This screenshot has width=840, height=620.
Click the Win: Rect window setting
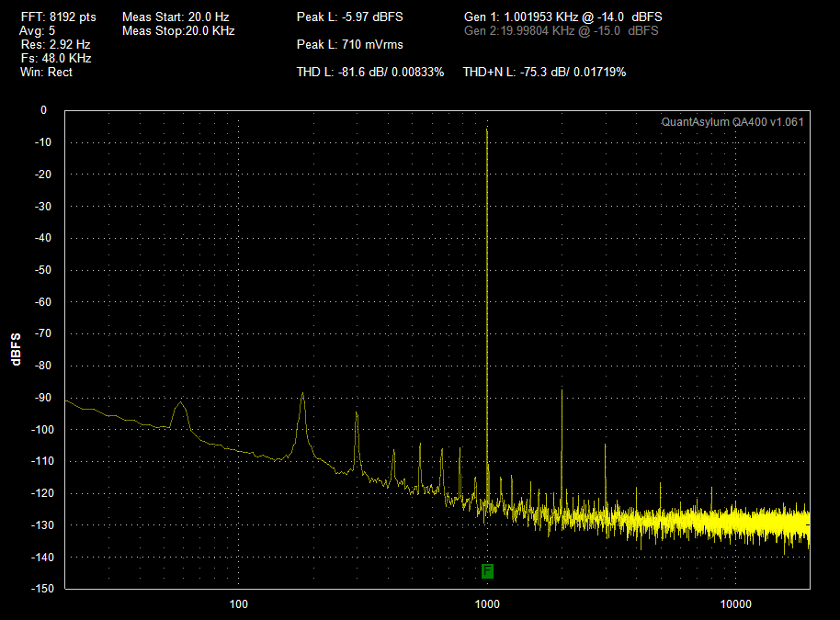coord(46,73)
